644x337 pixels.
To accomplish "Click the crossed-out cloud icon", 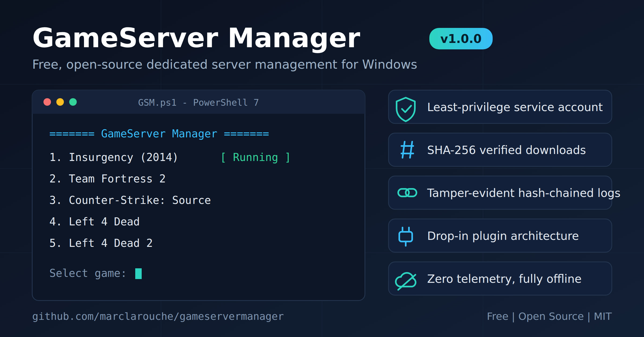I will tap(406, 281).
